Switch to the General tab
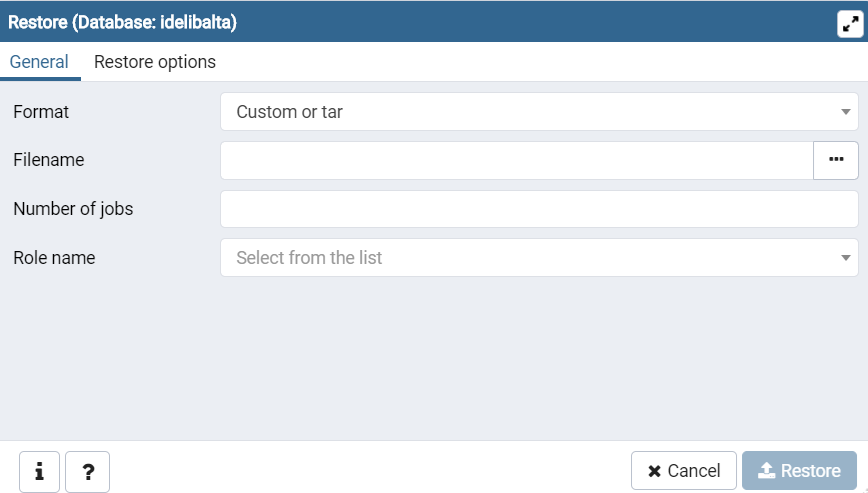Viewport: 868px width, 493px height. click(x=39, y=62)
